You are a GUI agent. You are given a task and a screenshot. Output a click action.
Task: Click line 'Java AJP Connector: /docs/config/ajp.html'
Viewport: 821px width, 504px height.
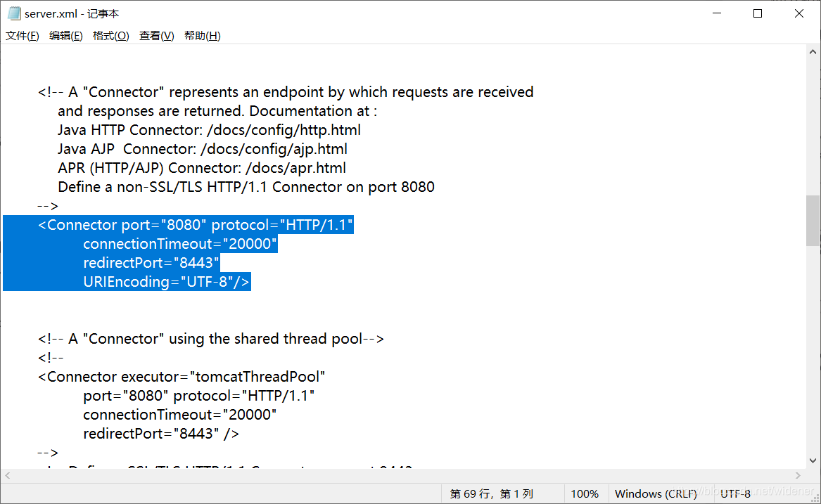[x=202, y=149]
